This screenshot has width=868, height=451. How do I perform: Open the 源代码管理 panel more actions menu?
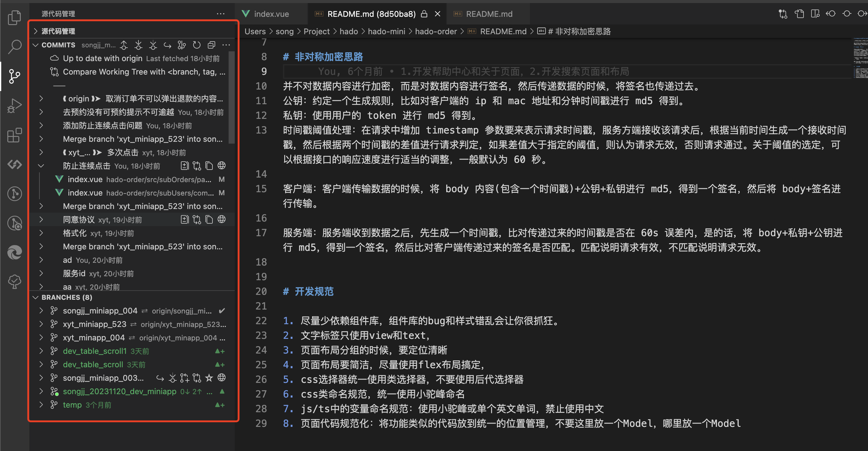221,14
